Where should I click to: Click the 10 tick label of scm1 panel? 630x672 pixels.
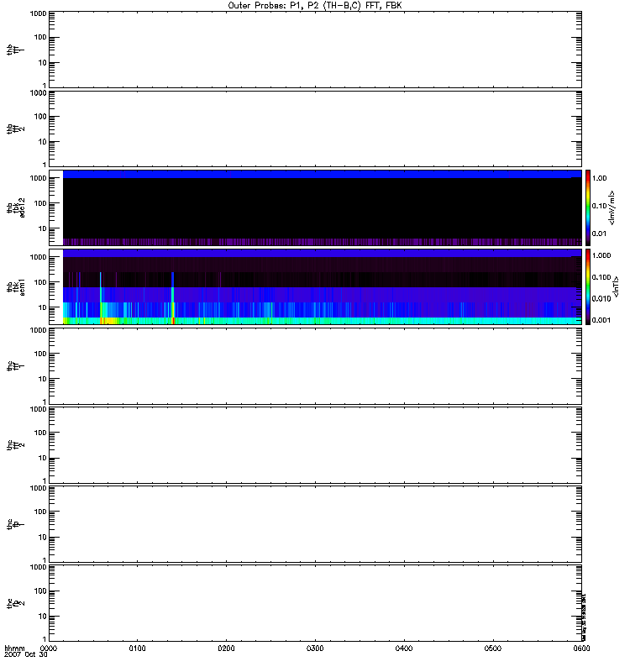(x=43, y=307)
